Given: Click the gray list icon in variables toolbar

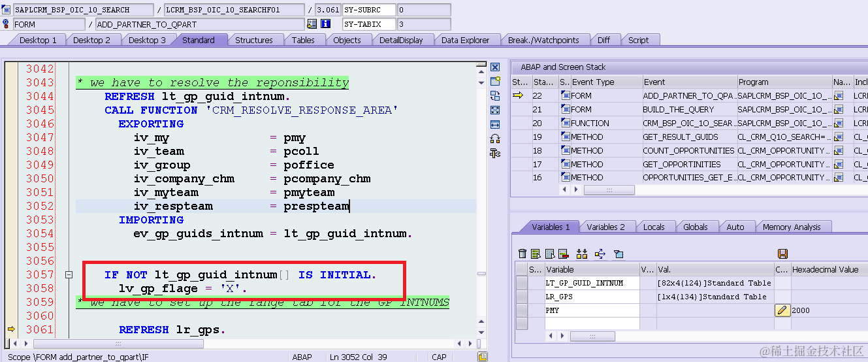Looking at the screenshot, I should tap(550, 254).
